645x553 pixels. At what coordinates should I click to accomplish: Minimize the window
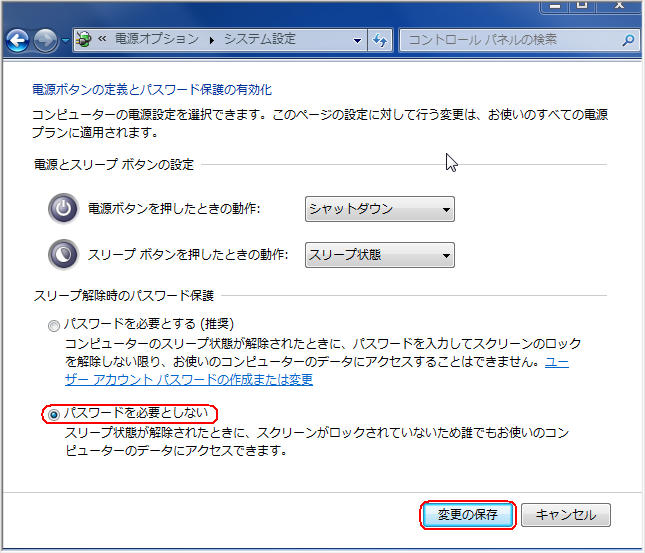555,6
